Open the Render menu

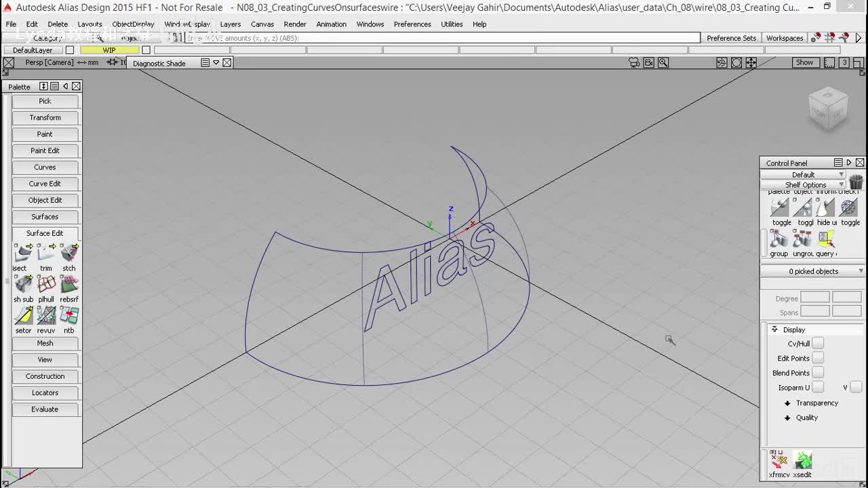coord(295,24)
